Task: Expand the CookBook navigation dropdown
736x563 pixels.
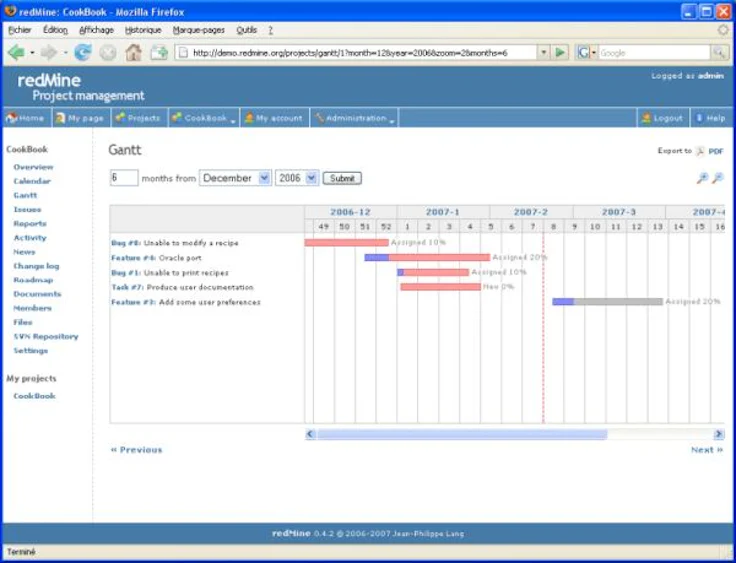Action: (x=204, y=118)
